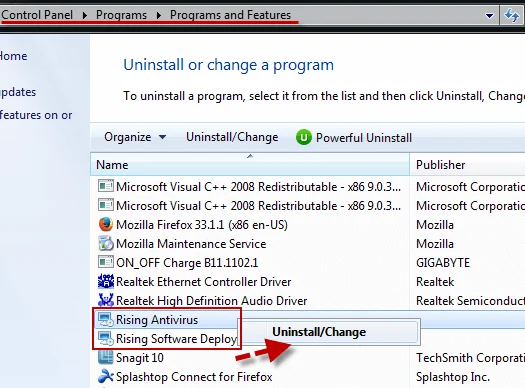Image resolution: width=525 pixels, height=388 pixels.
Task: Click the GIGABYTE publisher cell
Action: [x=443, y=263]
